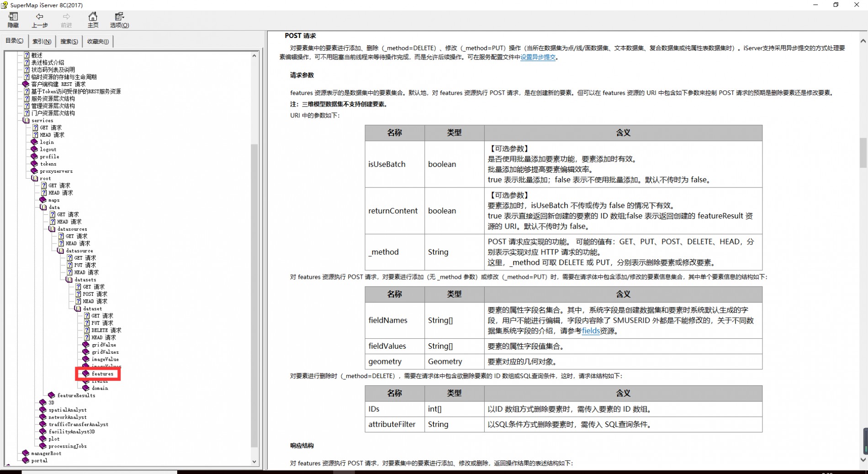Click the isUseBatch table cell

tap(395, 164)
